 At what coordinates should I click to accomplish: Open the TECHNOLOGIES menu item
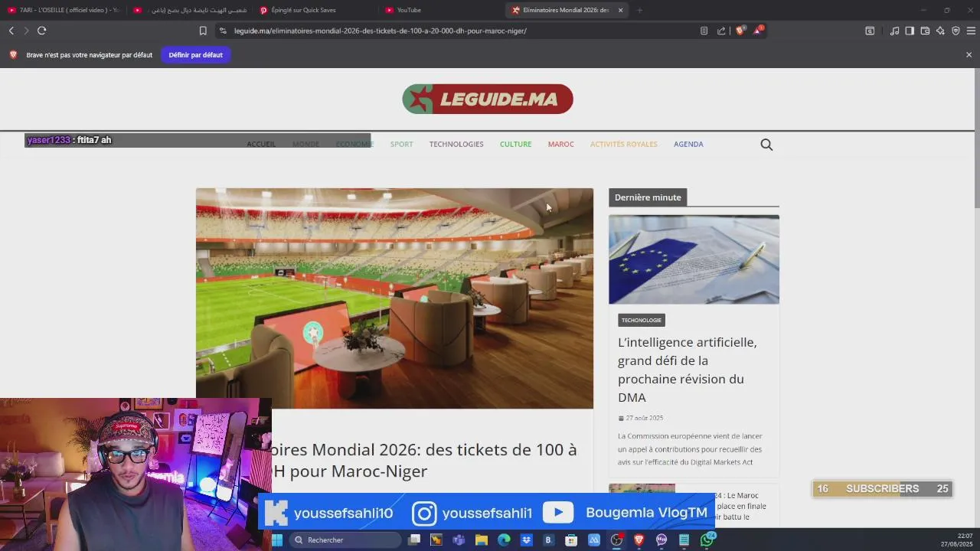(x=456, y=144)
